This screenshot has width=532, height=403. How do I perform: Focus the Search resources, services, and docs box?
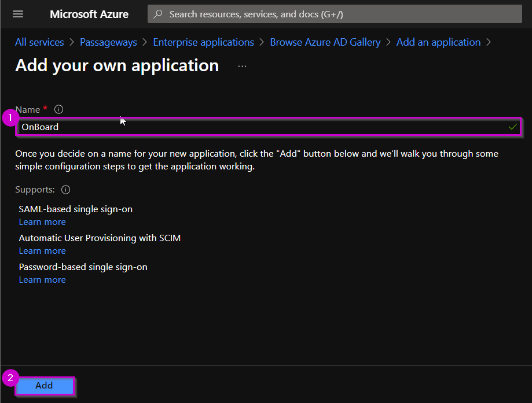point(335,14)
